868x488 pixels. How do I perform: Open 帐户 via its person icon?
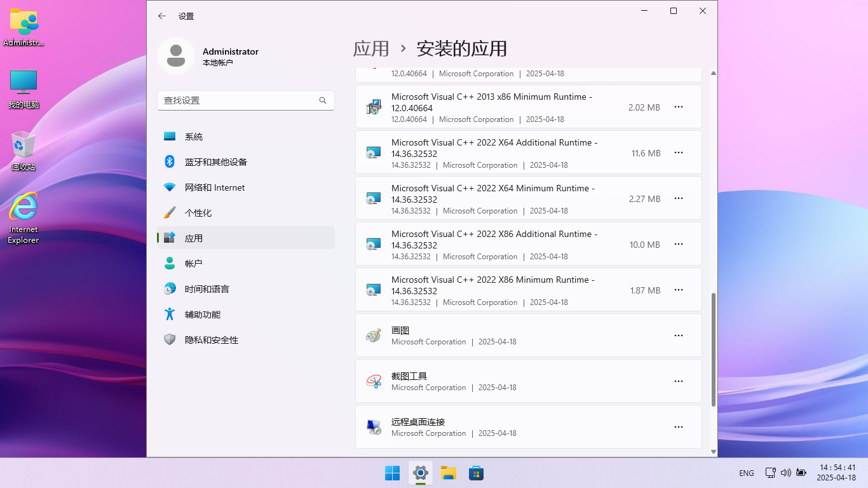170,263
